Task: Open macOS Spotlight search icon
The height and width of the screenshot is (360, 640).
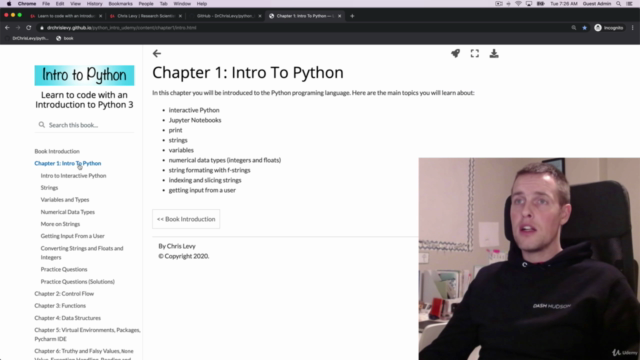Action: click(619, 4)
